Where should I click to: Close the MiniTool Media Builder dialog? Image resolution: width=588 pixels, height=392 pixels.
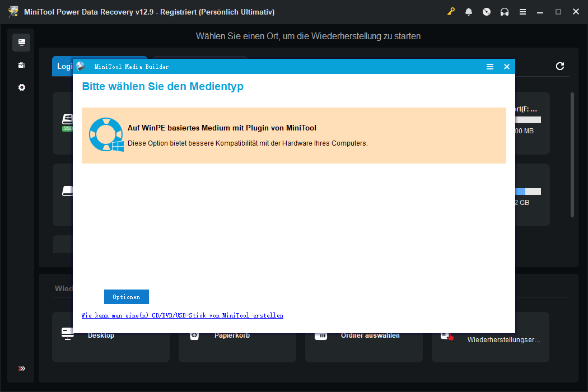point(507,67)
